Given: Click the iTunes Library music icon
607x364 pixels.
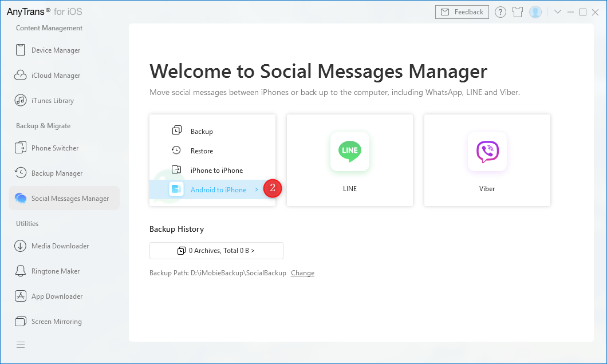Looking at the screenshot, I should click(x=21, y=100).
